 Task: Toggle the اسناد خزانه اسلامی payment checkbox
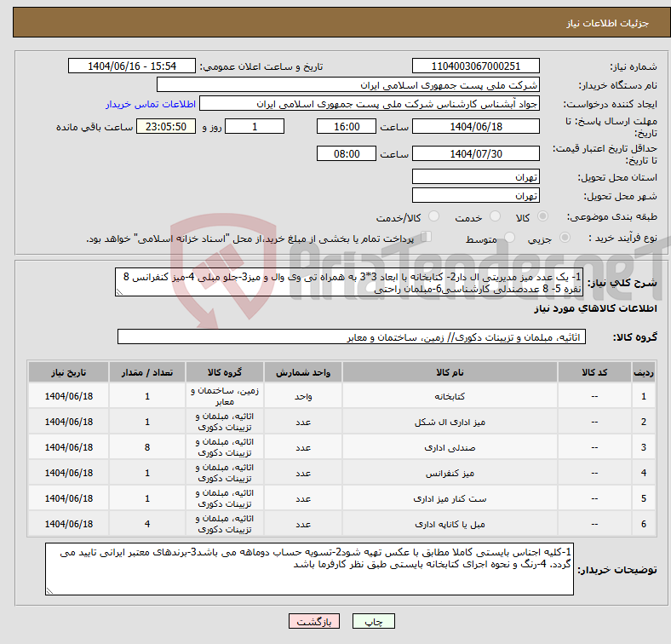click(x=427, y=236)
